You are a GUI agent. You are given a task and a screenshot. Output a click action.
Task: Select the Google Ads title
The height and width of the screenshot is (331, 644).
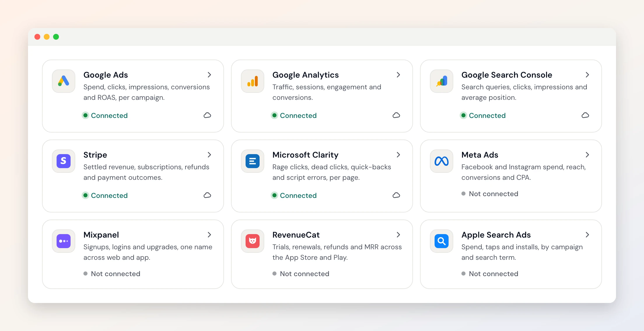(106, 75)
